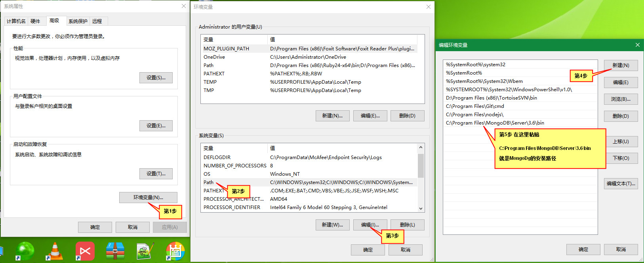This screenshot has width=644, height=263.
Task: Select the WindowsPowerShell\v1.0\ path entry
Action: pyautogui.click(x=520, y=90)
